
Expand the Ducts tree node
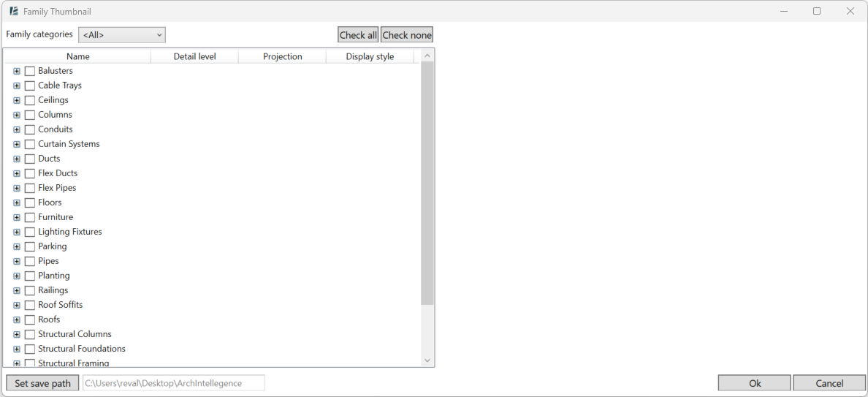pyautogui.click(x=17, y=159)
